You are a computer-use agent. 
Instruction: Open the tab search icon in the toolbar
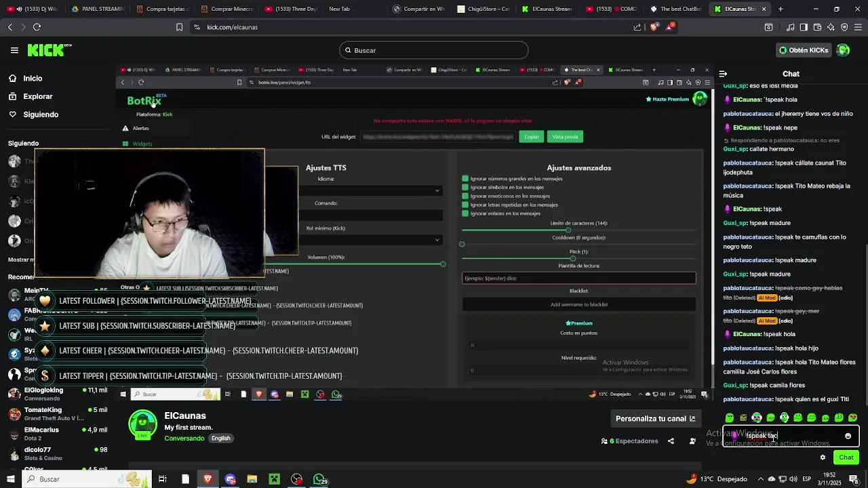(x=768, y=27)
